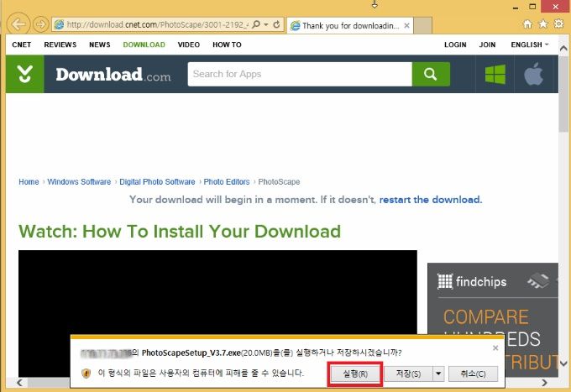Click the Run (실행) button
571x392 pixels.
[x=355, y=374]
